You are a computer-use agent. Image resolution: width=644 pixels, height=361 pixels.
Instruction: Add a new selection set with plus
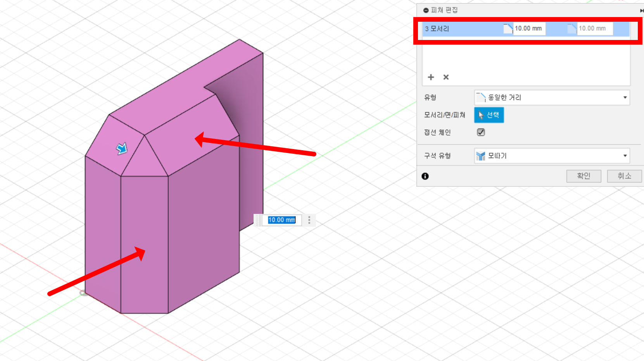(x=431, y=77)
